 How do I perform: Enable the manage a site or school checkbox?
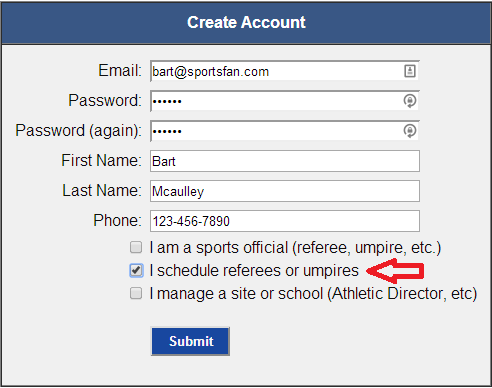(136, 293)
